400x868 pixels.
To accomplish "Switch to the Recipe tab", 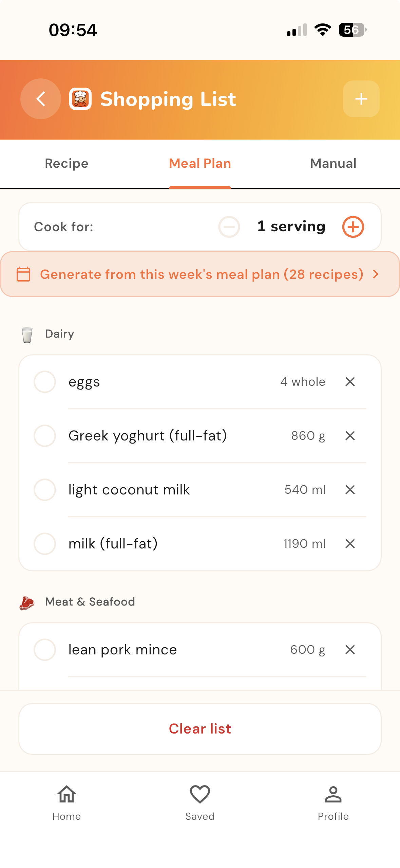I will 66,163.
